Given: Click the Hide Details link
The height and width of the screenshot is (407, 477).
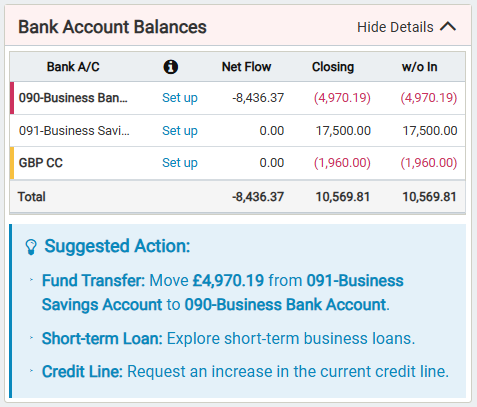Looking at the screenshot, I should pyautogui.click(x=395, y=27).
